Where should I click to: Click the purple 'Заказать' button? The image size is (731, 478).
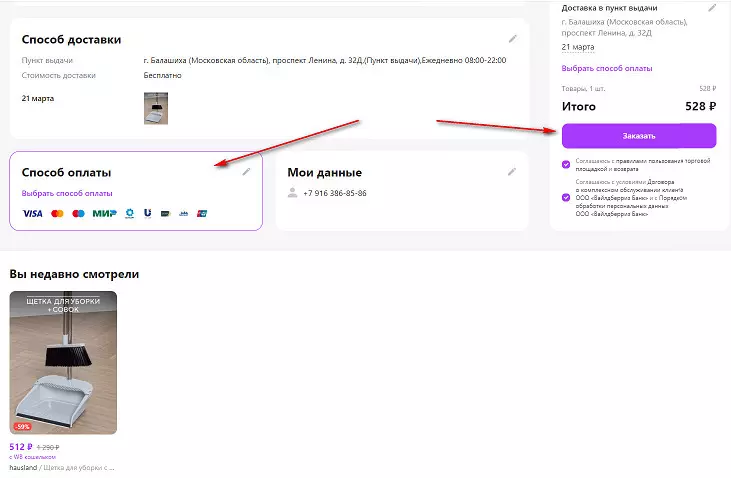pos(639,136)
